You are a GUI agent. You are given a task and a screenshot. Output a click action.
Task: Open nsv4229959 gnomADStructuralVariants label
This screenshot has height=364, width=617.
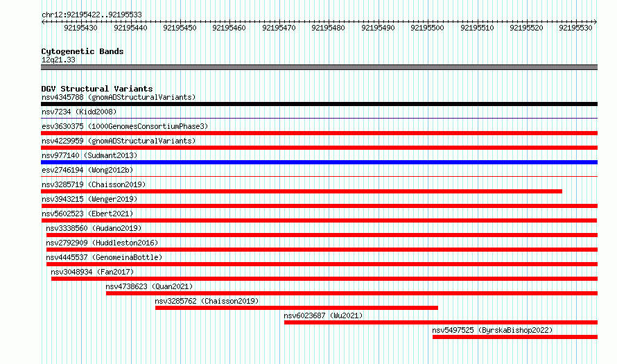click(119, 141)
